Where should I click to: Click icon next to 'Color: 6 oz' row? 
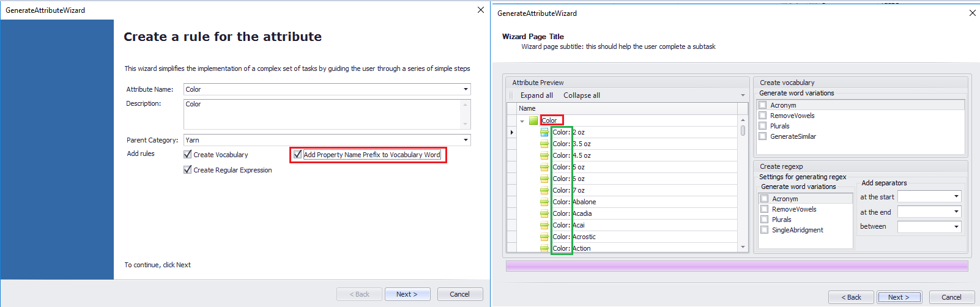coord(544,179)
